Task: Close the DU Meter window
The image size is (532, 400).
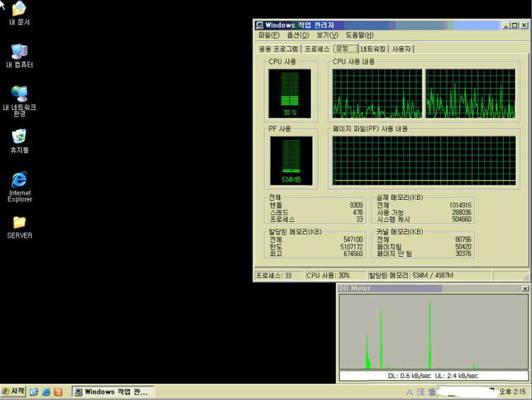Action: [525, 289]
